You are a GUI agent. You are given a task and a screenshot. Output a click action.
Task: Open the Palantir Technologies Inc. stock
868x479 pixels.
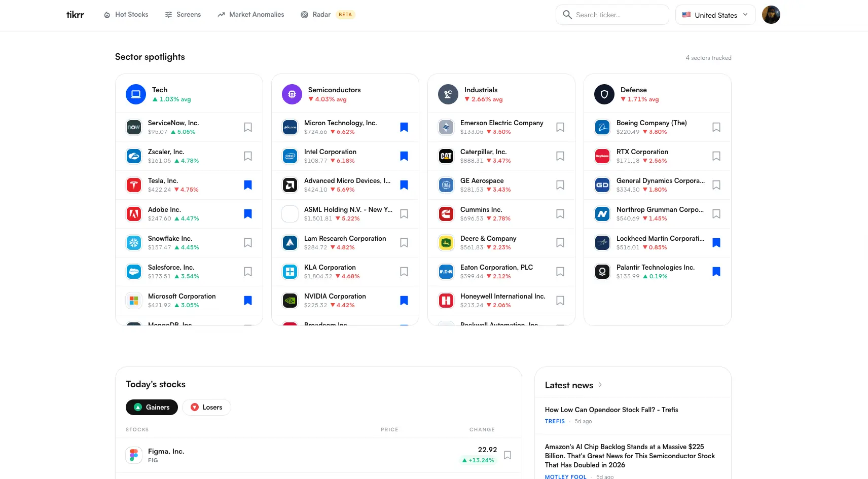point(656,267)
